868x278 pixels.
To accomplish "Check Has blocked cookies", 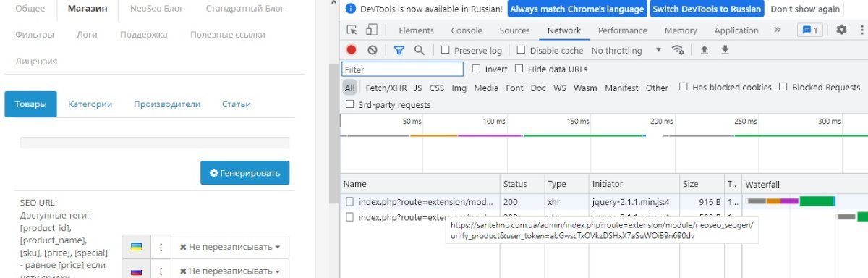I will point(684,87).
